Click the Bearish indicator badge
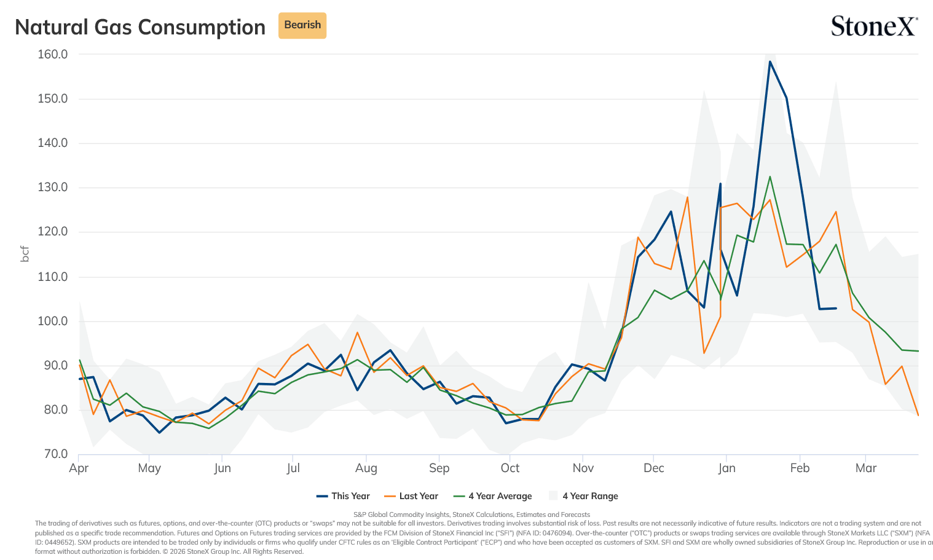Image resolution: width=933 pixels, height=560 pixels. (x=302, y=26)
